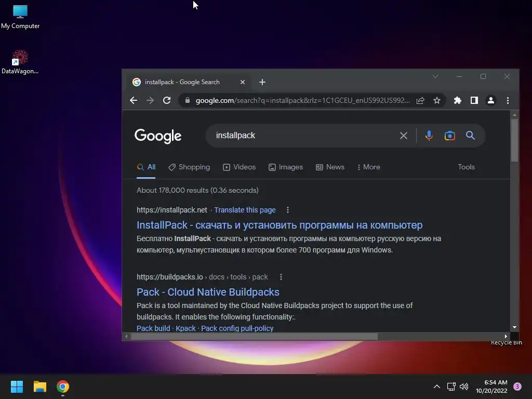View site info via the lock icon

[x=187, y=100]
